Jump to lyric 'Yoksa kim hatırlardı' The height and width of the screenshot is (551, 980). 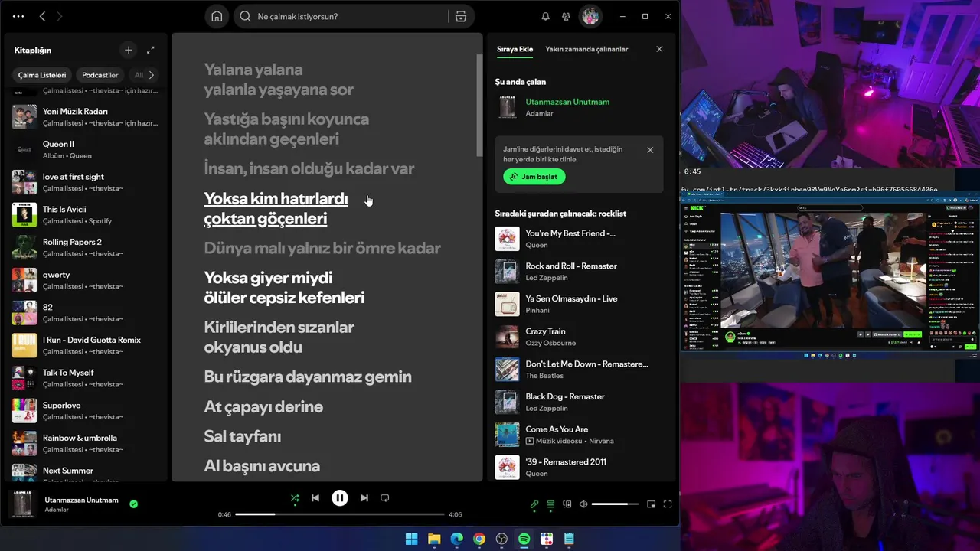(x=276, y=198)
